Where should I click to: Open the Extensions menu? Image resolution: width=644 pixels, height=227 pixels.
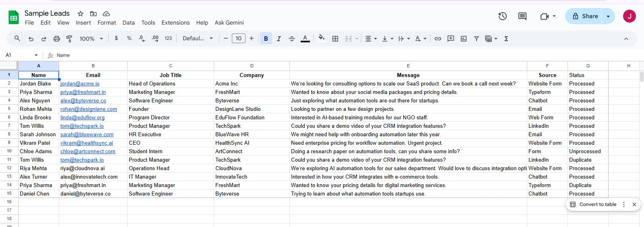coord(175,23)
